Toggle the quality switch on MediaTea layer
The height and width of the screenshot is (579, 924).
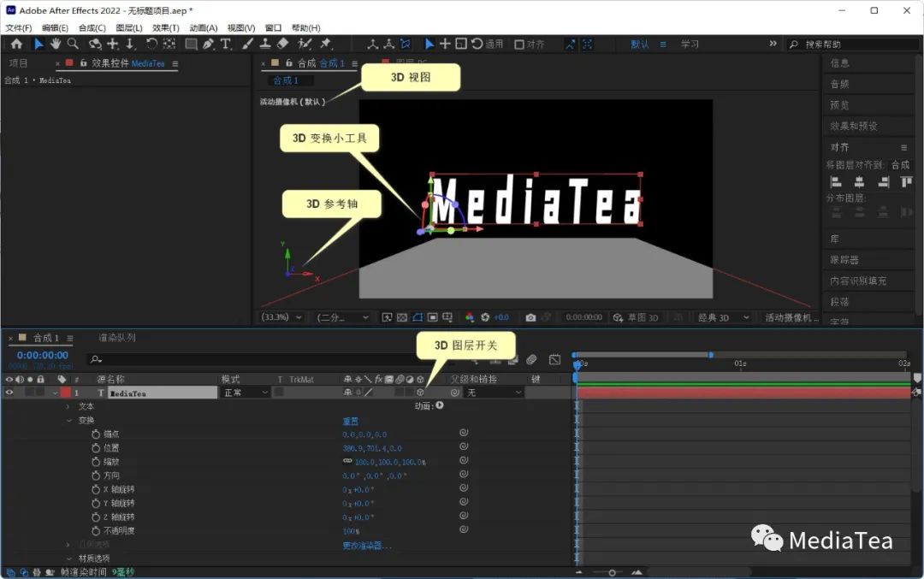click(368, 393)
